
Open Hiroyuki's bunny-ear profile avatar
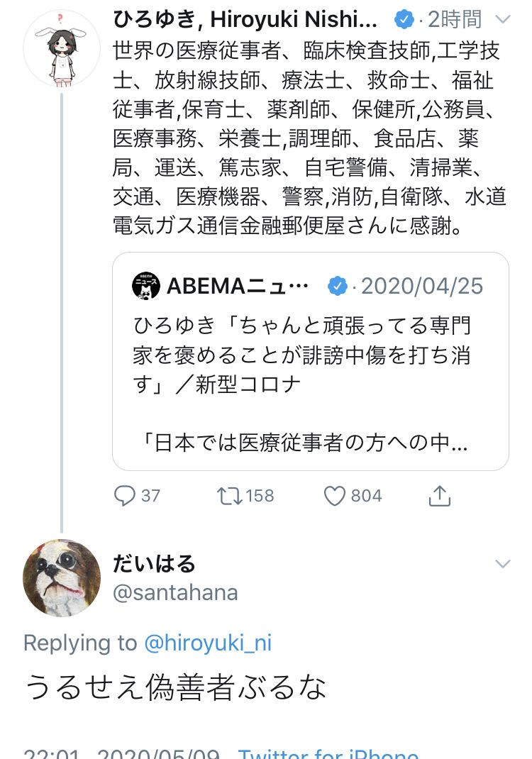tap(62, 49)
